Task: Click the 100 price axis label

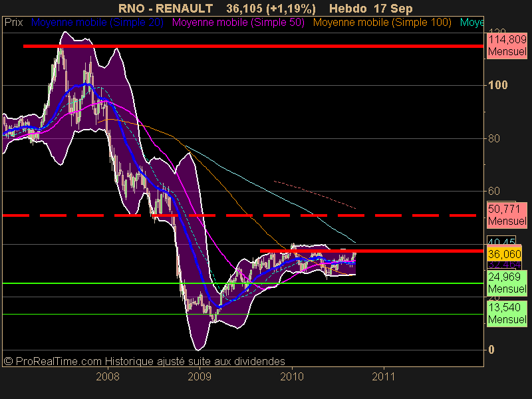Action: click(497, 85)
